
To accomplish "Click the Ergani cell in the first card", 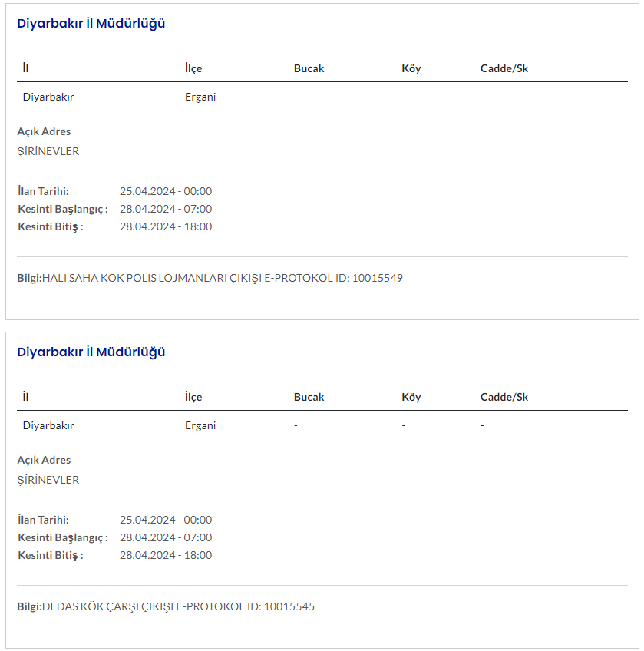I will click(x=200, y=97).
